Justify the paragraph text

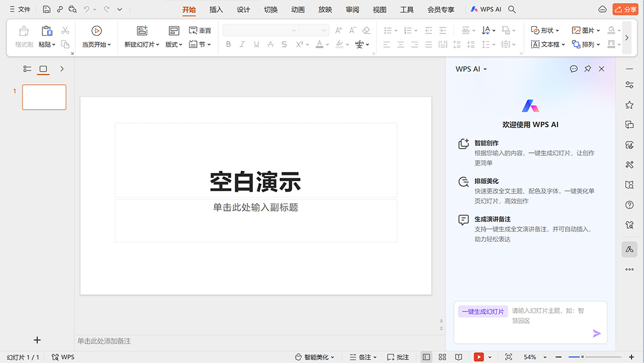tap(428, 44)
